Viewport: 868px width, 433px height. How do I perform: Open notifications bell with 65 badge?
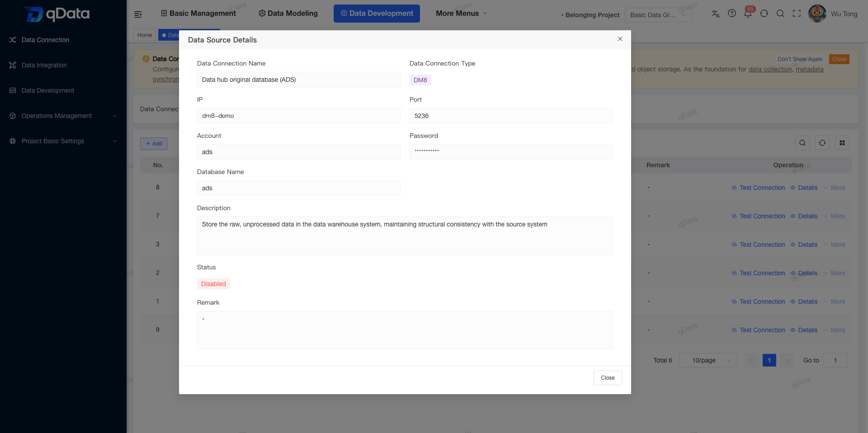click(x=748, y=13)
